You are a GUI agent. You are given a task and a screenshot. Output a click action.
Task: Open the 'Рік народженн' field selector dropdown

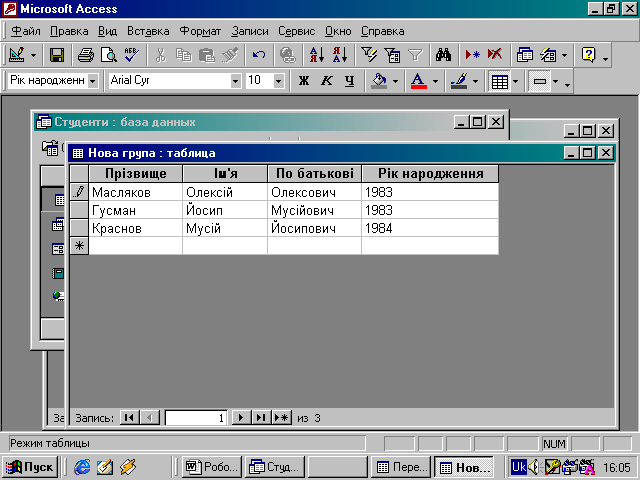[x=93, y=80]
